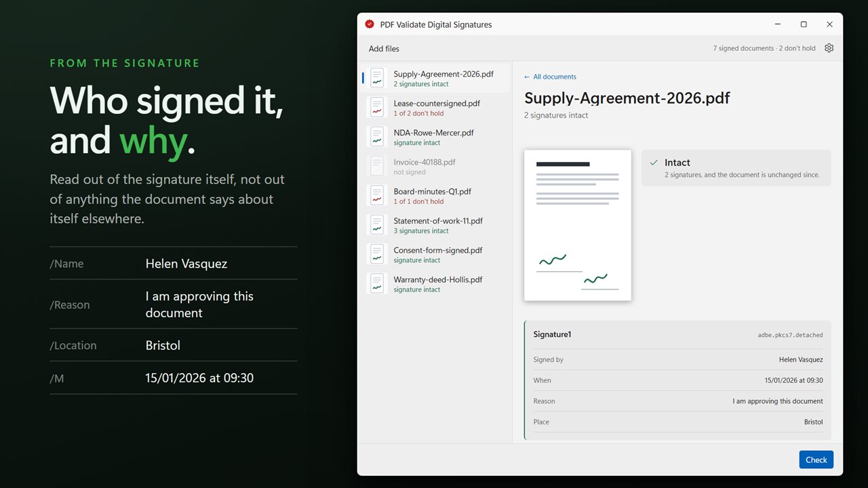Click the Statement-of-work-11.pdf document icon
Screen dimensions: 868x488
(x=377, y=225)
